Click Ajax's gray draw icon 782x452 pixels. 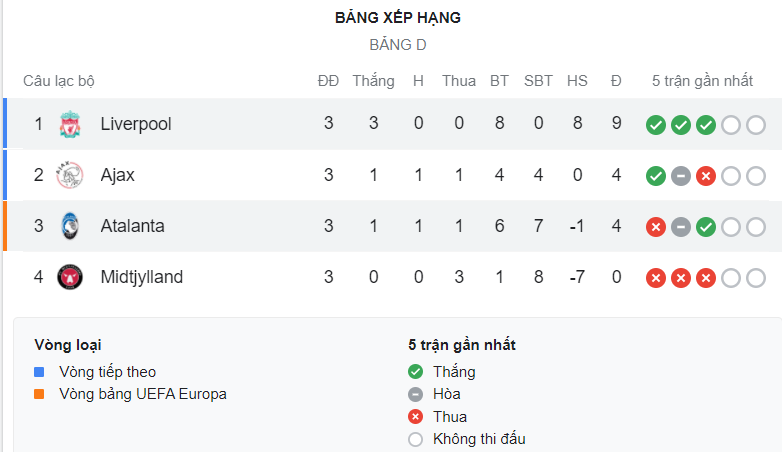pyautogui.click(x=681, y=176)
